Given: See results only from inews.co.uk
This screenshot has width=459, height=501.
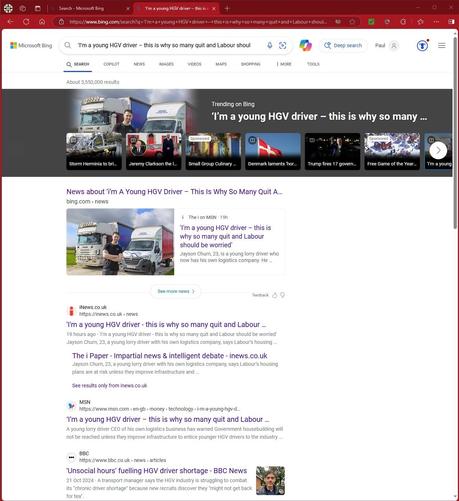Looking at the screenshot, I should [x=109, y=386].
